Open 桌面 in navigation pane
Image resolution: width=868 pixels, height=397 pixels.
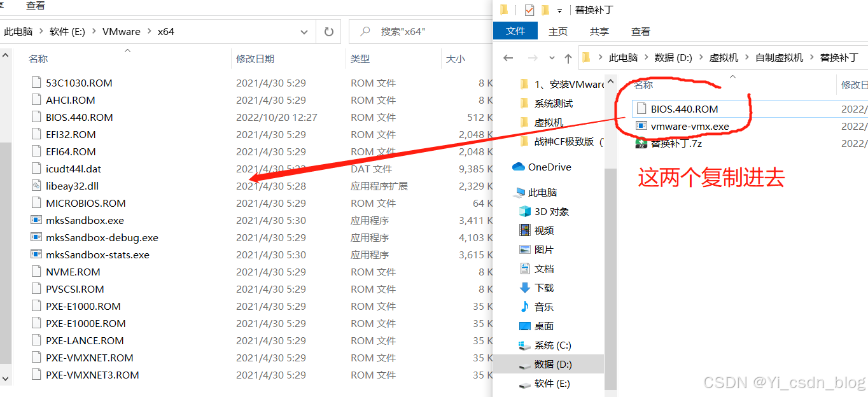[537, 326]
